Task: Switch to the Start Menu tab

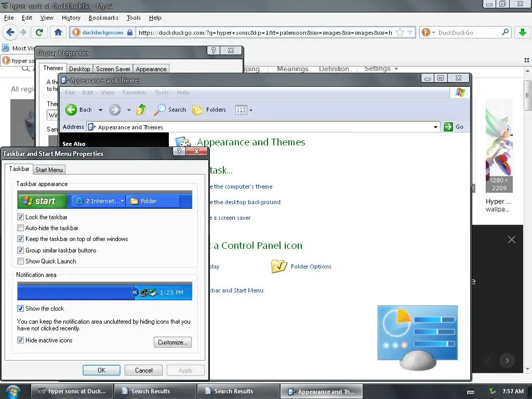Action: [49, 170]
